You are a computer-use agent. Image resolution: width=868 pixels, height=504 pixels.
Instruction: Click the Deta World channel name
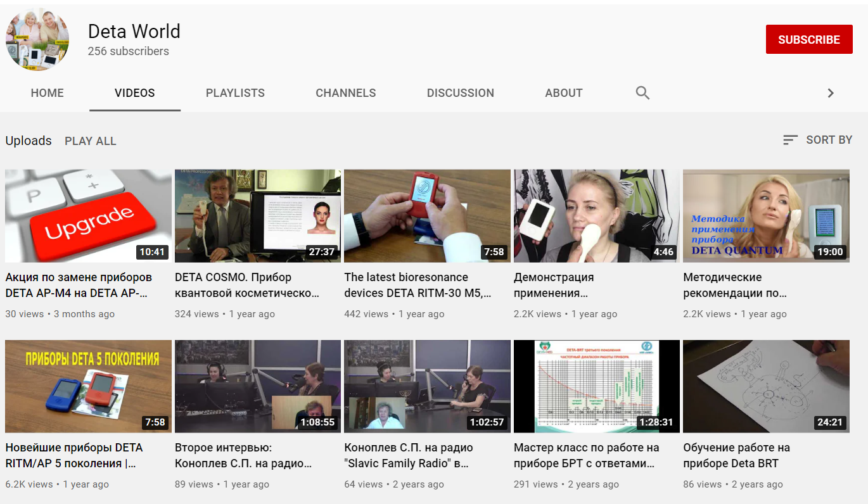(134, 31)
